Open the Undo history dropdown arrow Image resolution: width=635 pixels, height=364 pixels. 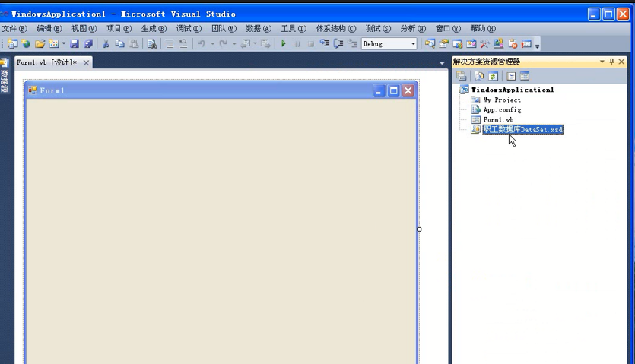[212, 44]
